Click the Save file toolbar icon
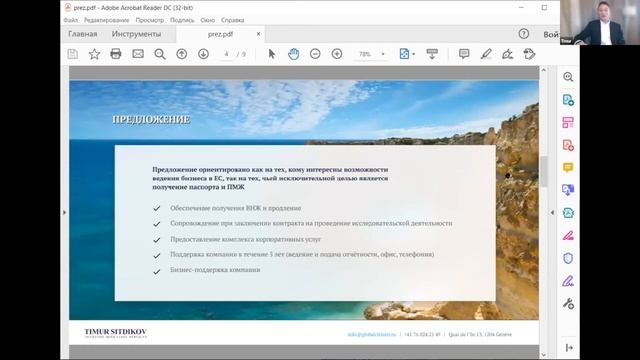 coord(73,54)
